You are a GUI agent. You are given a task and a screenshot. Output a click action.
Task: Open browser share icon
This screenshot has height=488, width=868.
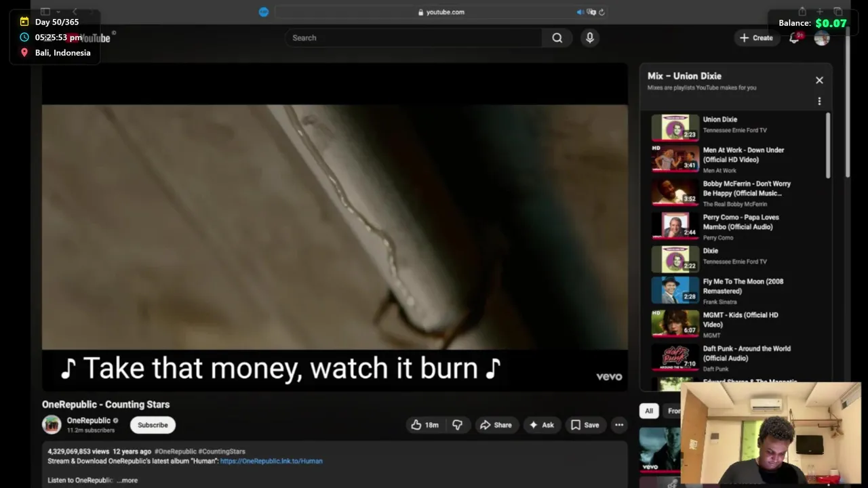(x=802, y=12)
